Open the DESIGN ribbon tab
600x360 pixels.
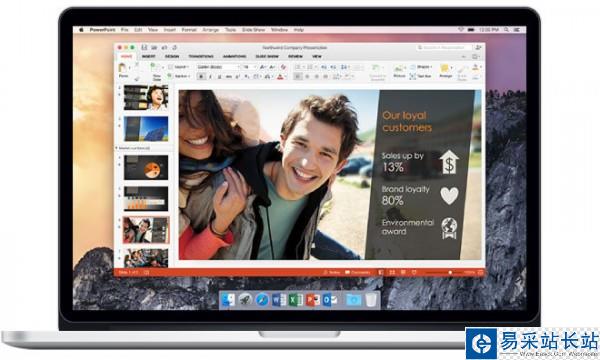click(172, 56)
